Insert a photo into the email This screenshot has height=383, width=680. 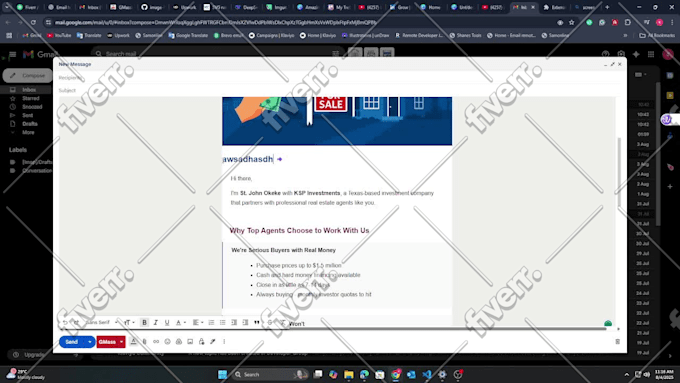click(x=190, y=342)
